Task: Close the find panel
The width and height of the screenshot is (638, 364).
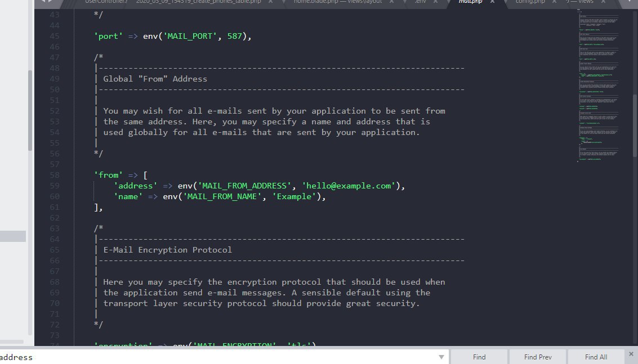Action: [631, 354]
